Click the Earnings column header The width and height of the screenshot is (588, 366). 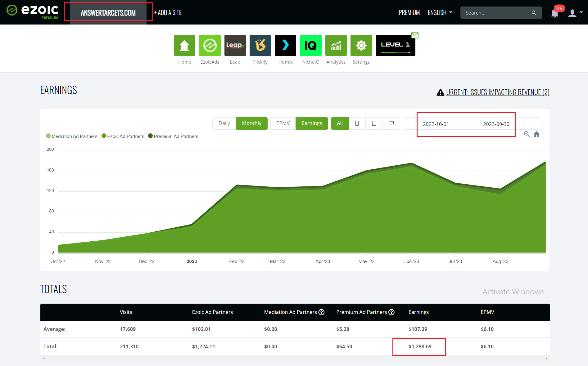coord(418,312)
